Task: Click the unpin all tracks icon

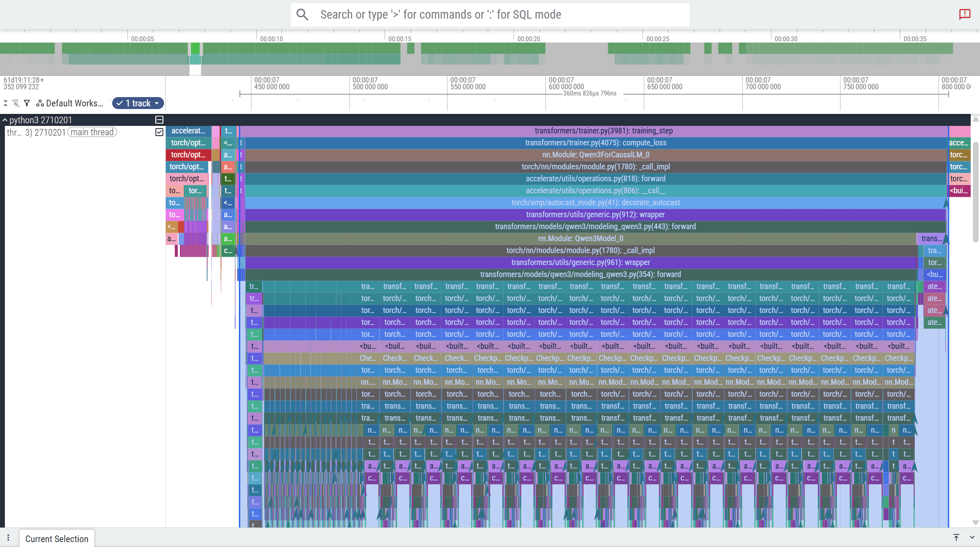Action: (x=16, y=103)
